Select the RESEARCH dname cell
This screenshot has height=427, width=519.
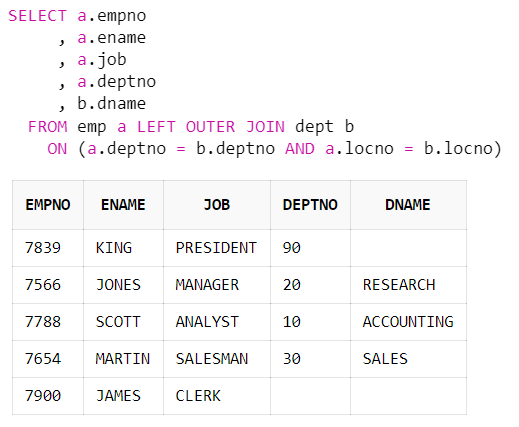(408, 285)
